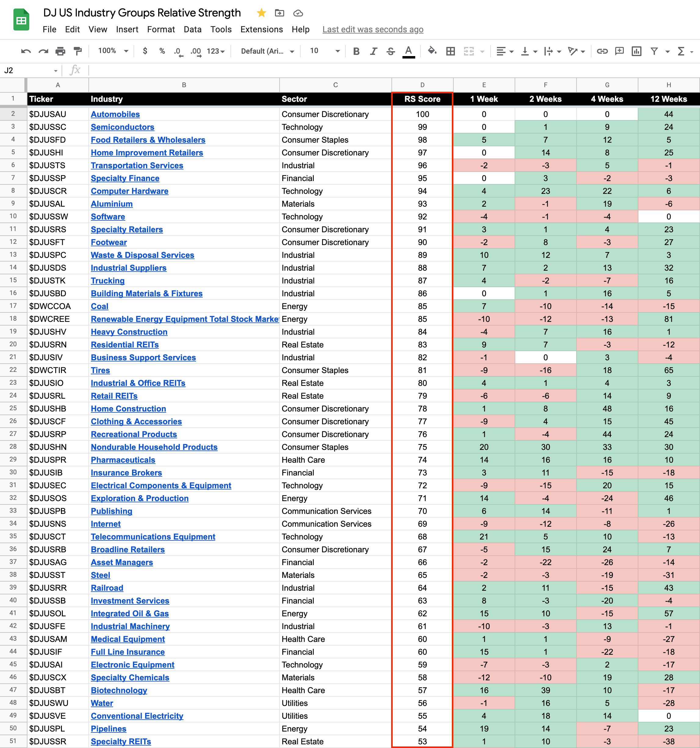This screenshot has width=700, height=748.
Task: Expand the Default font family dropdown
Action: tap(267, 51)
